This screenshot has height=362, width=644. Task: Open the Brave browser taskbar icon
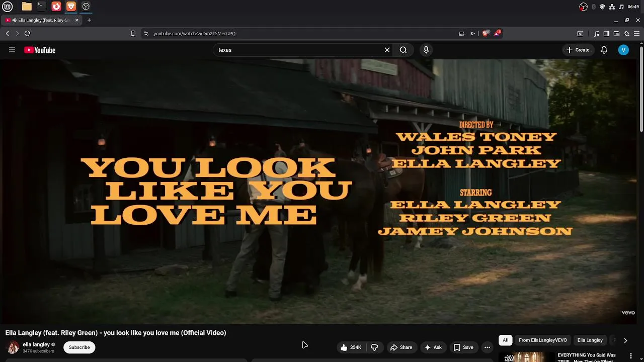71,7
